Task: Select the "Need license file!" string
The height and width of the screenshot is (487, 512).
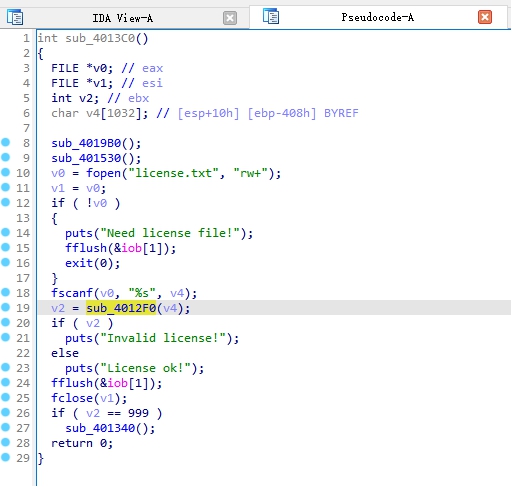Action: (x=170, y=233)
